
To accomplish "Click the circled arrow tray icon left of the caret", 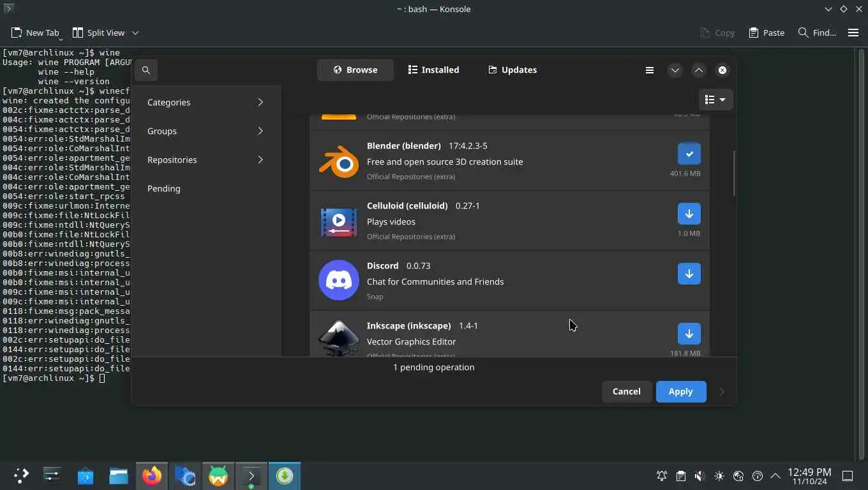I will pyautogui.click(x=758, y=476).
